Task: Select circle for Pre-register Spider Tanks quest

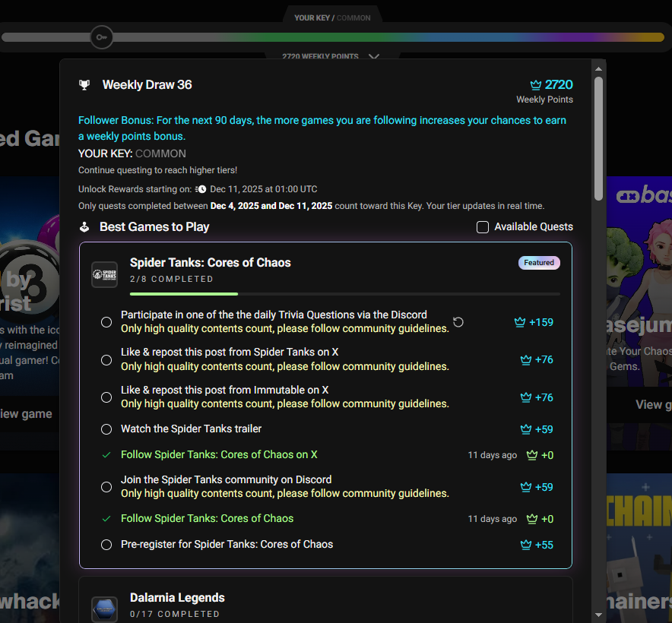Action: pyautogui.click(x=106, y=545)
